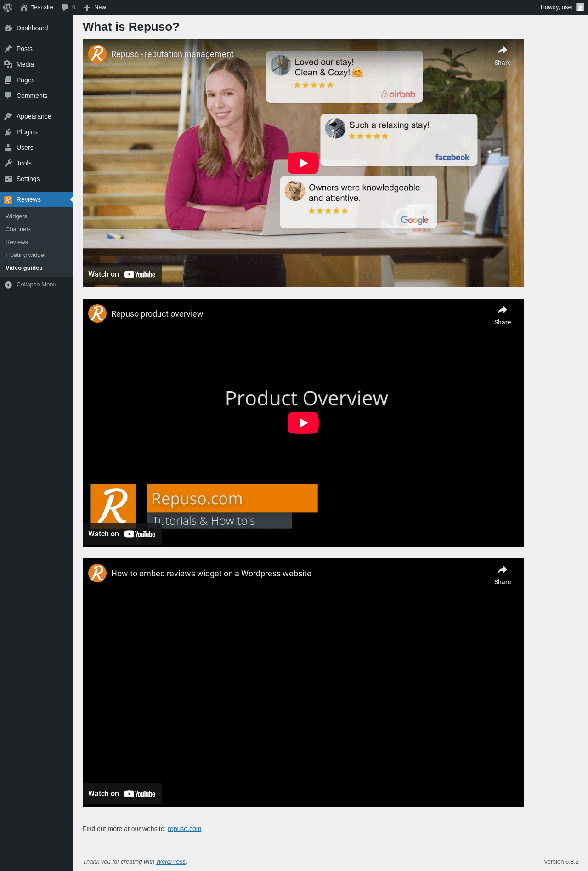Open Comments in sidebar
588x871 pixels.
[x=37, y=96]
